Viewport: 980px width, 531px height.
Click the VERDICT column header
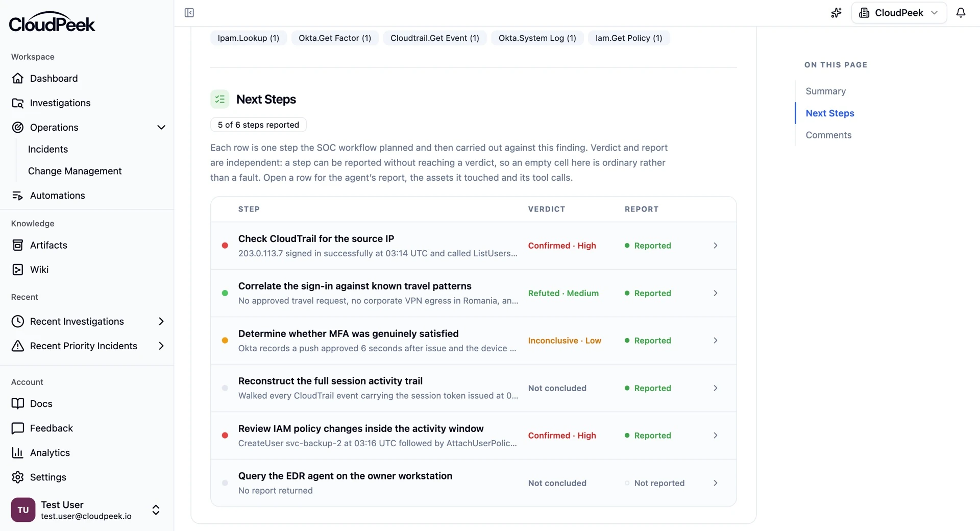[547, 209]
